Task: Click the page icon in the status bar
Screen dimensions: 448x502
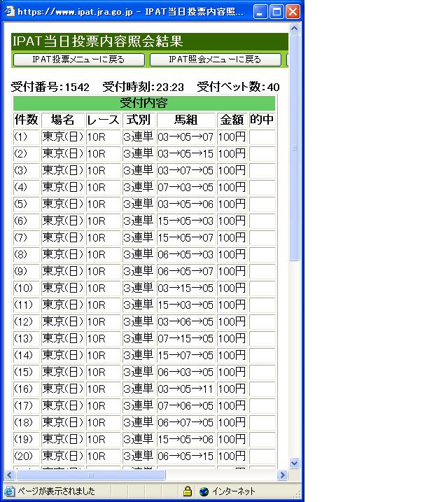Action: click(x=10, y=491)
